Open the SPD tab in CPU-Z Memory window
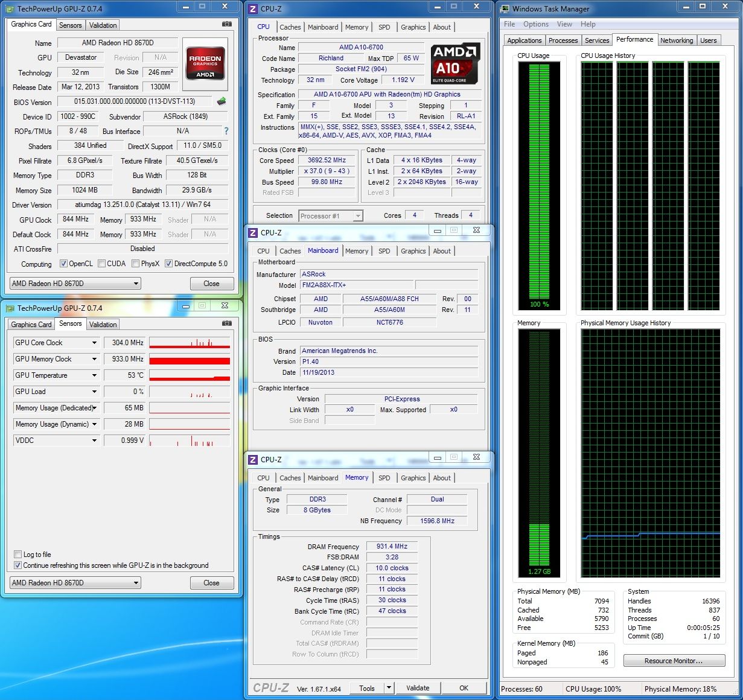 point(384,478)
